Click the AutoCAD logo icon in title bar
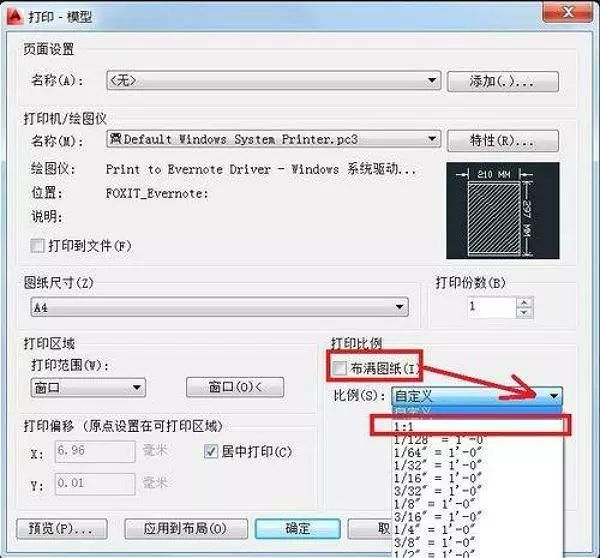The height and width of the screenshot is (558, 600). pyautogui.click(x=15, y=16)
